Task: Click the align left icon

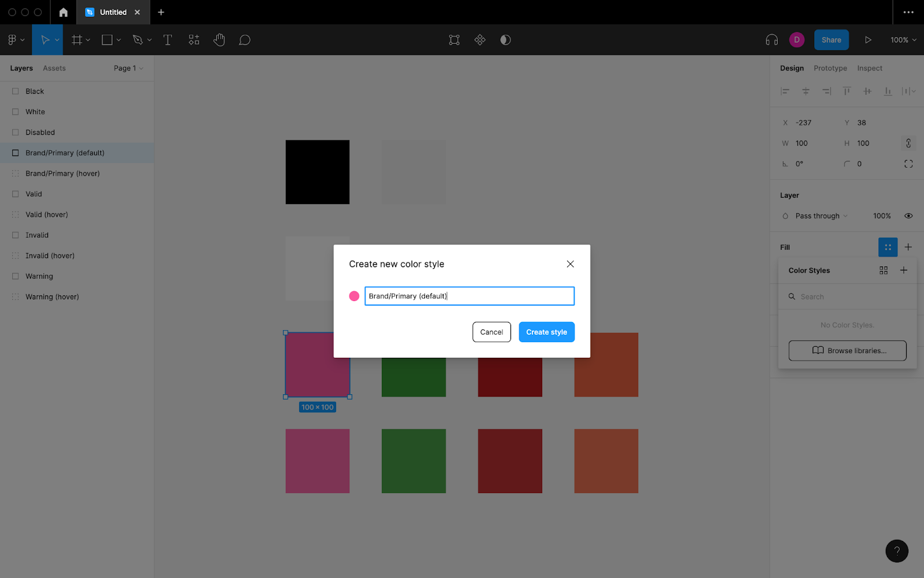Action: tap(785, 91)
